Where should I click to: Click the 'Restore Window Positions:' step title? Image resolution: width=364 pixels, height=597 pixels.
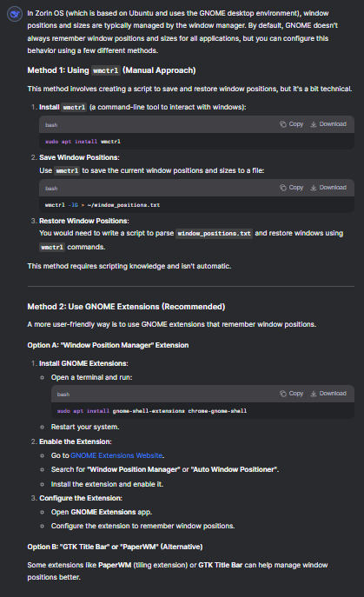click(84, 221)
